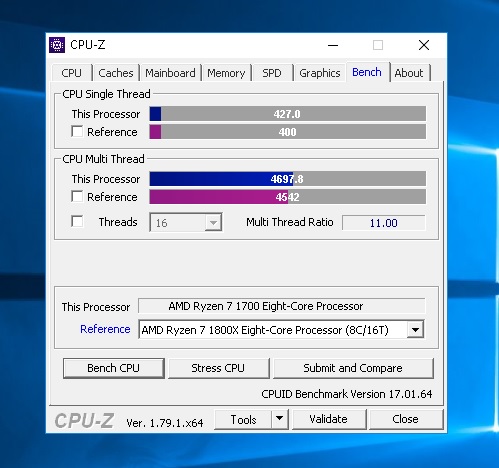Open the Tools dropdown arrow

click(x=279, y=419)
